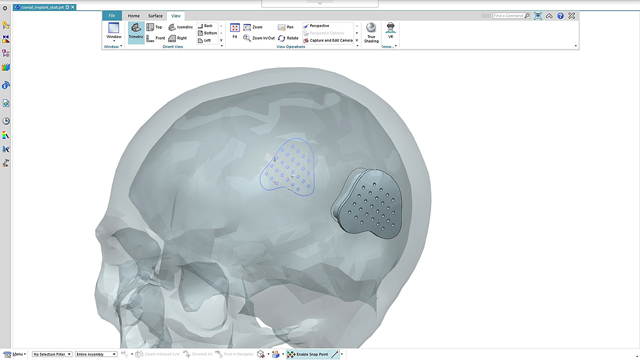Switch to the Isometric view
The height and width of the screenshot is (360, 640).
pos(180,27)
